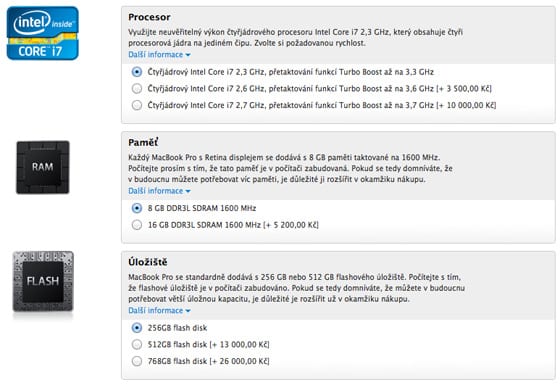Pick the 768GB flash disk option
The height and width of the screenshot is (385, 560).
tap(137, 361)
